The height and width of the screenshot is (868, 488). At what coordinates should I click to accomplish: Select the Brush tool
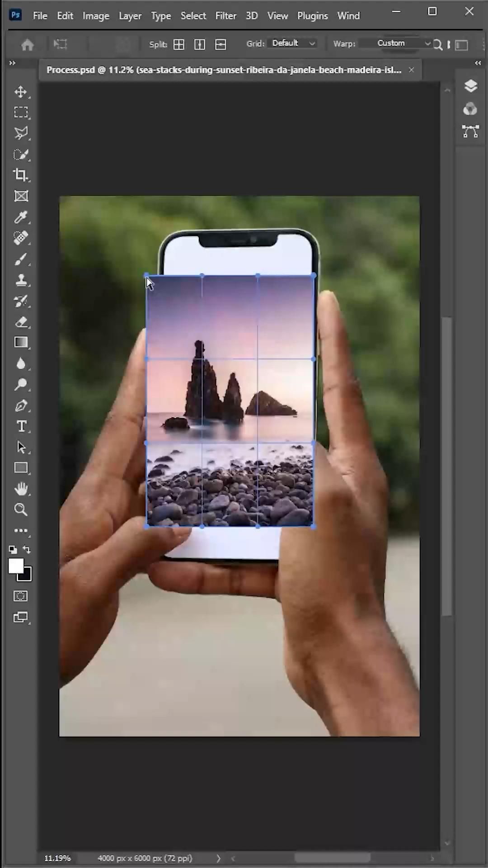click(21, 259)
